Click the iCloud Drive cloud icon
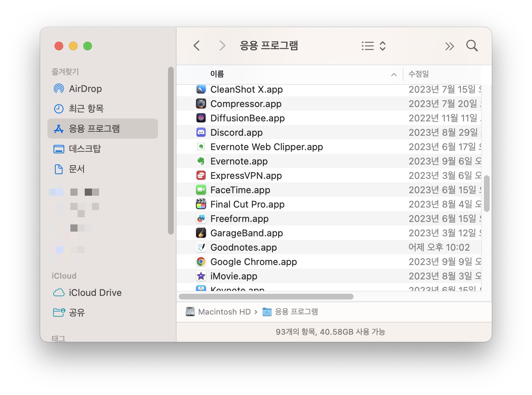The width and height of the screenshot is (532, 395). click(59, 293)
